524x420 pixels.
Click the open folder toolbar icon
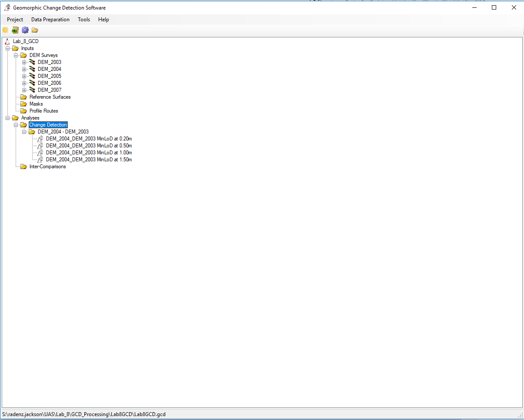35,30
